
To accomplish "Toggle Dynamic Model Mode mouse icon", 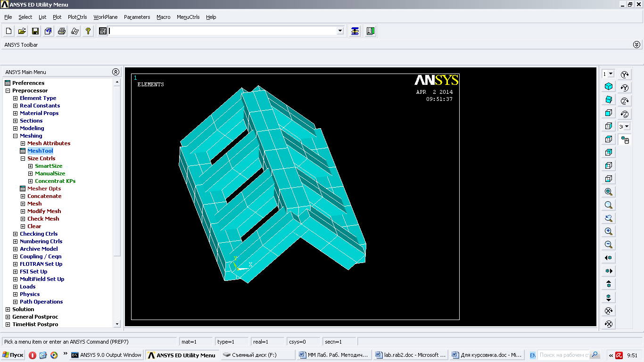I will point(625,140).
